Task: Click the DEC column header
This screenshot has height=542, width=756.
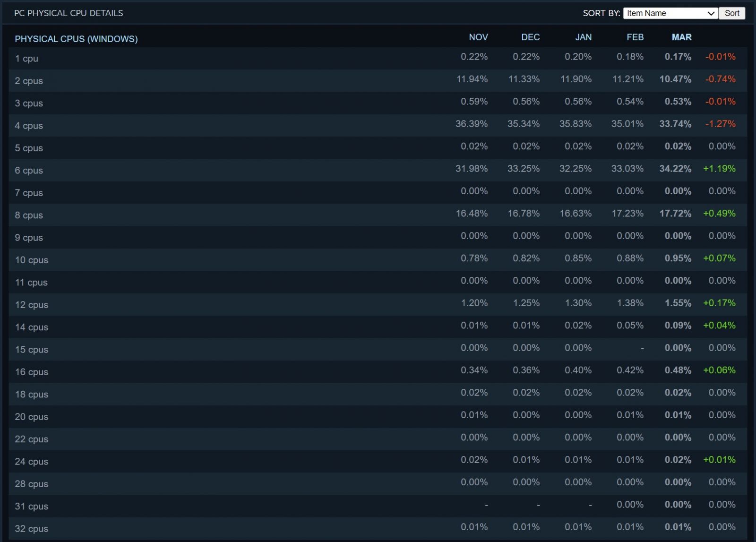Action: tap(530, 37)
